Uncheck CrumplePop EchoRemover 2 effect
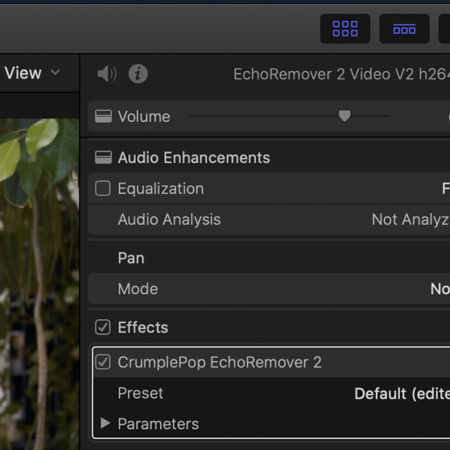 click(103, 362)
